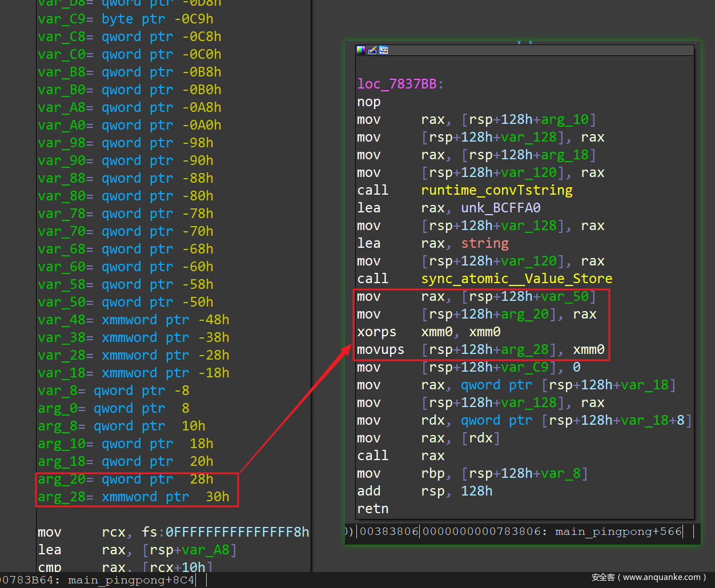
Task: Click the movups instruction mnemonic
Action: pyautogui.click(x=380, y=349)
